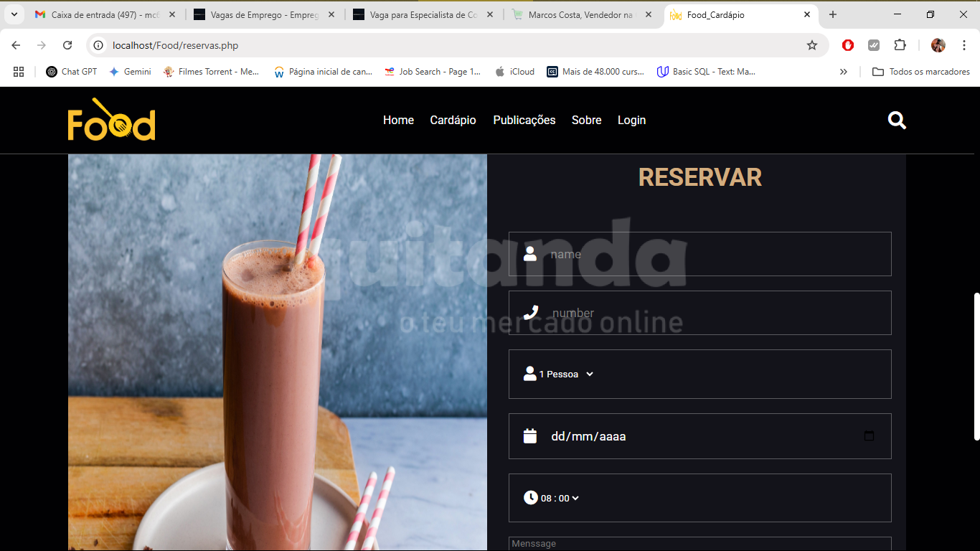The height and width of the screenshot is (551, 980).
Task: Close the Vagas de Emprego tab
Action: click(x=331, y=14)
